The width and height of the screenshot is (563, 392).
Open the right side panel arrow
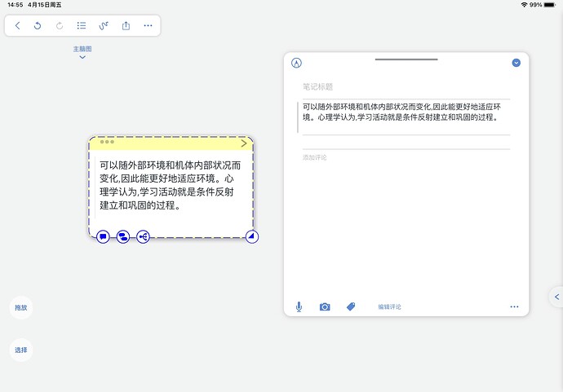(556, 297)
